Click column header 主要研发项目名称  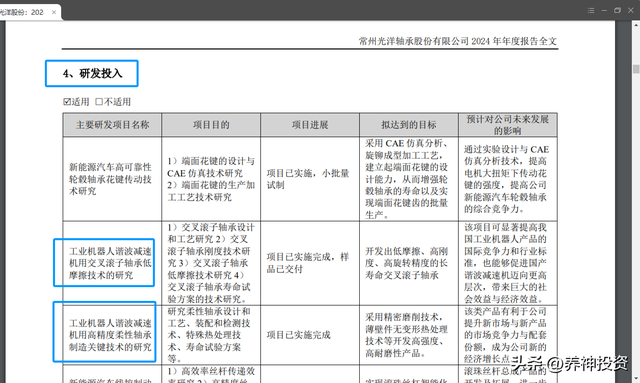112,125
